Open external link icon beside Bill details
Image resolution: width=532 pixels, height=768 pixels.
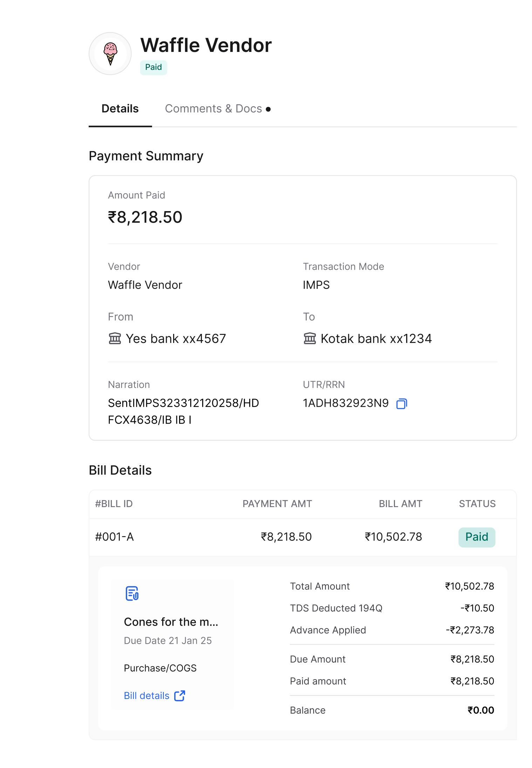click(180, 696)
